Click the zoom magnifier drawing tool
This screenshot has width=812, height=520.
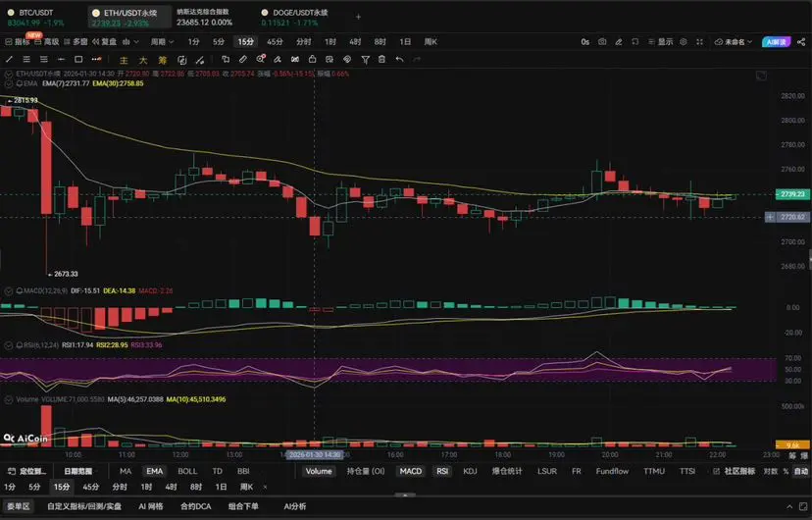pos(261,60)
